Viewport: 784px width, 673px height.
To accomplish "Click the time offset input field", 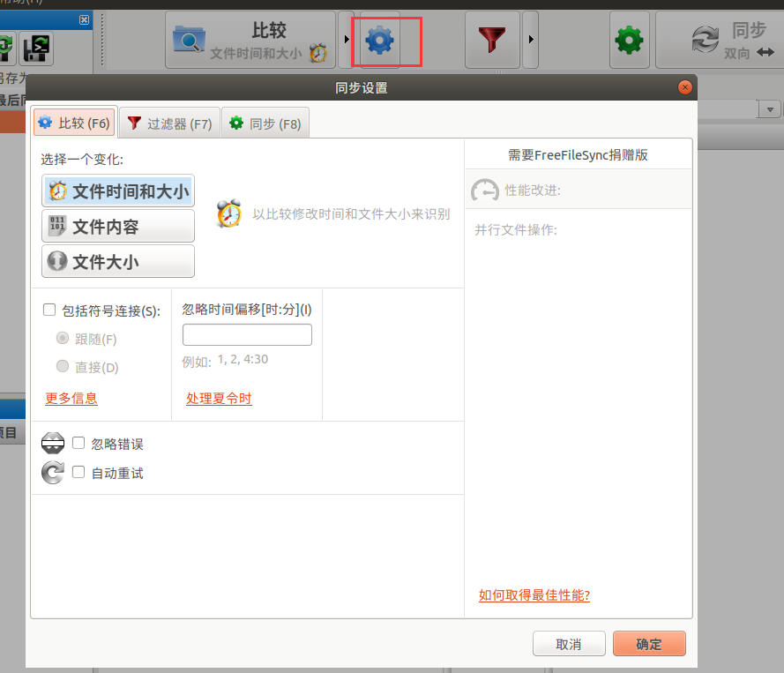I will (247, 334).
